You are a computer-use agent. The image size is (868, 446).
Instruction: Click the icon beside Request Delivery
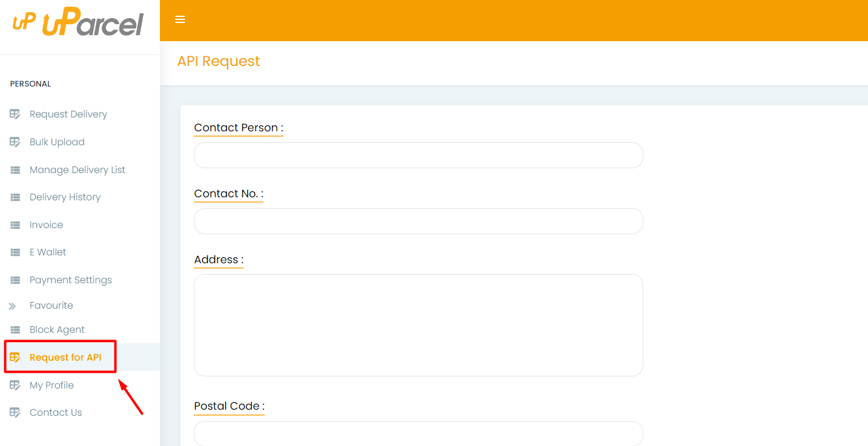[x=15, y=114]
